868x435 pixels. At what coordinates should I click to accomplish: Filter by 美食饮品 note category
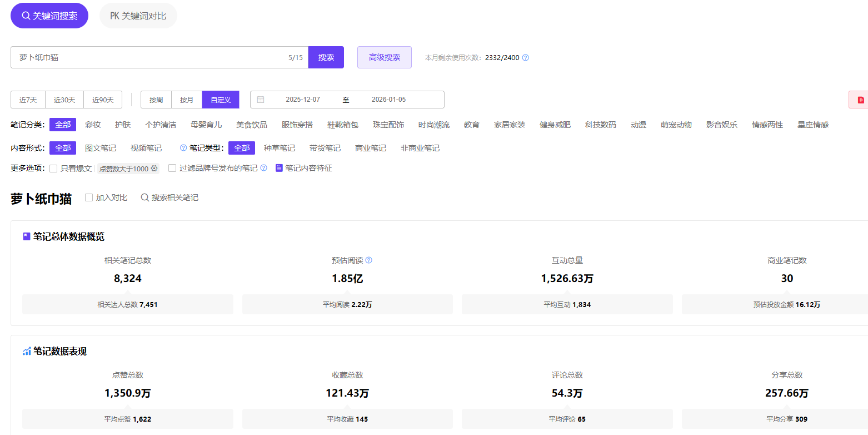251,125
